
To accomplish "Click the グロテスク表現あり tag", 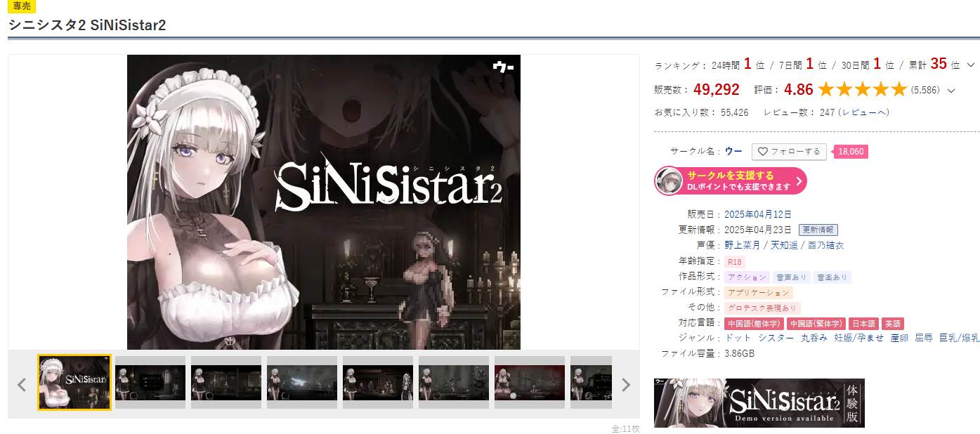I will [763, 308].
